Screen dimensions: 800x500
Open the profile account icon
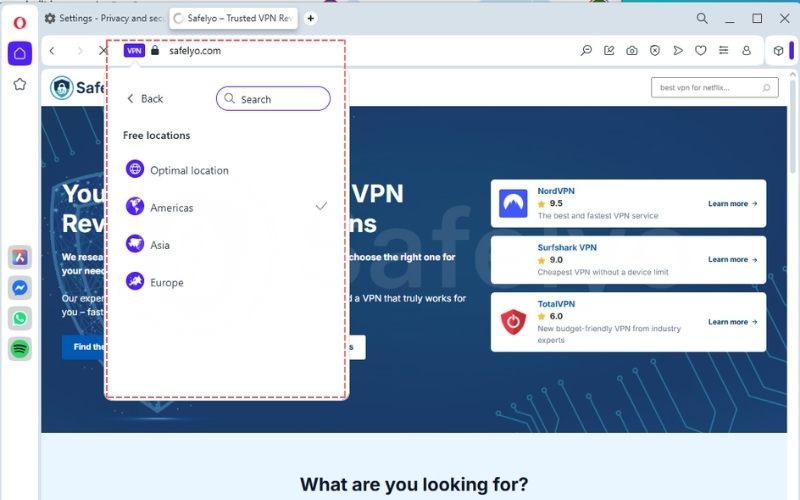[x=746, y=51]
